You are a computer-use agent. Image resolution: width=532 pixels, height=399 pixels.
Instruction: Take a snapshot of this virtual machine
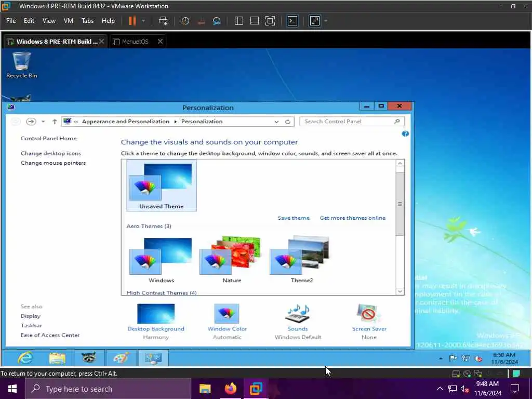click(x=185, y=21)
